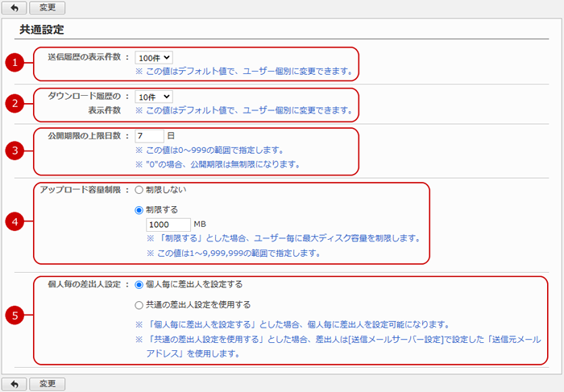This screenshot has width=564, height=392.
Task: Open the ダウンロード履歴 dropdown showing 10件
Action: coord(154,97)
